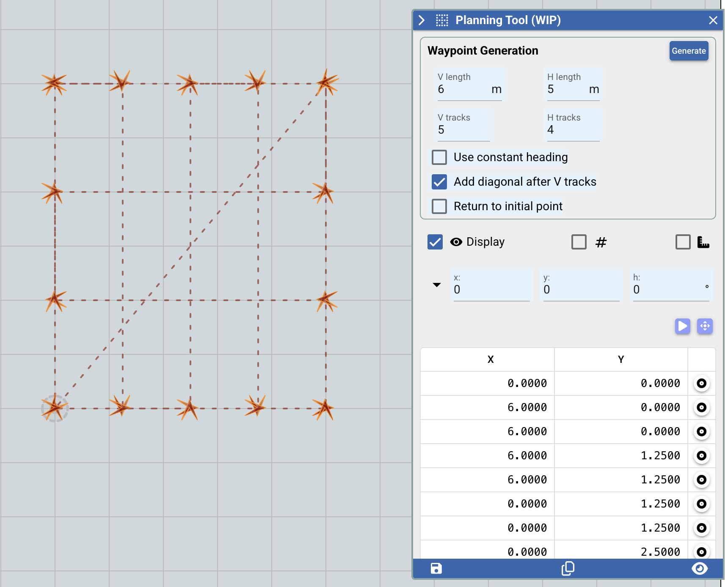Click the Generate button
728x587 pixels.
689,51
